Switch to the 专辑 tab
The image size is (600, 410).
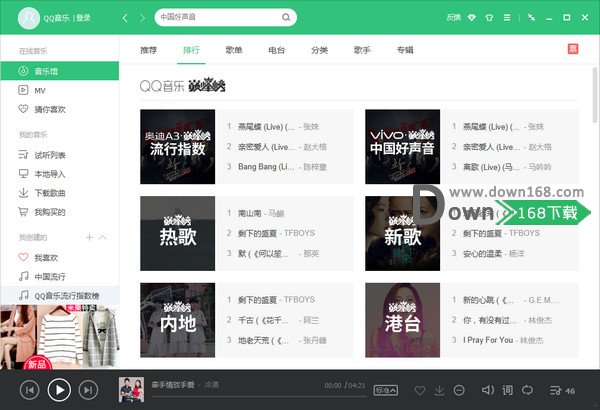click(405, 50)
